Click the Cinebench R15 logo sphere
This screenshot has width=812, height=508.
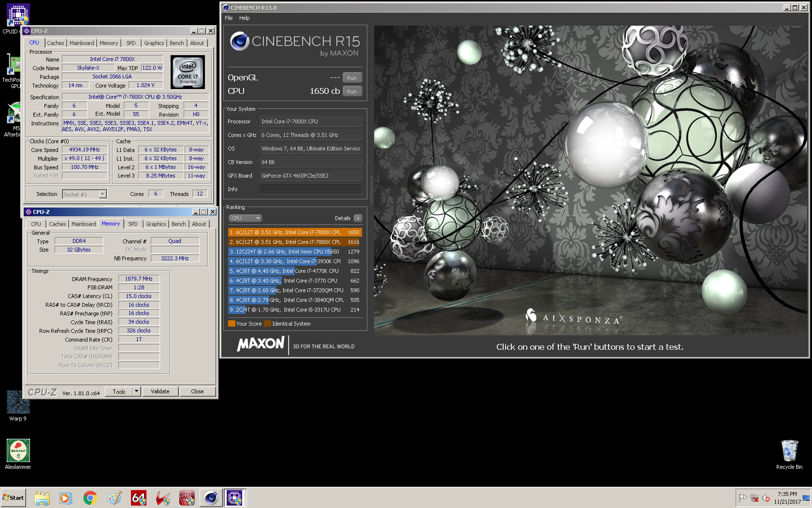(239, 42)
